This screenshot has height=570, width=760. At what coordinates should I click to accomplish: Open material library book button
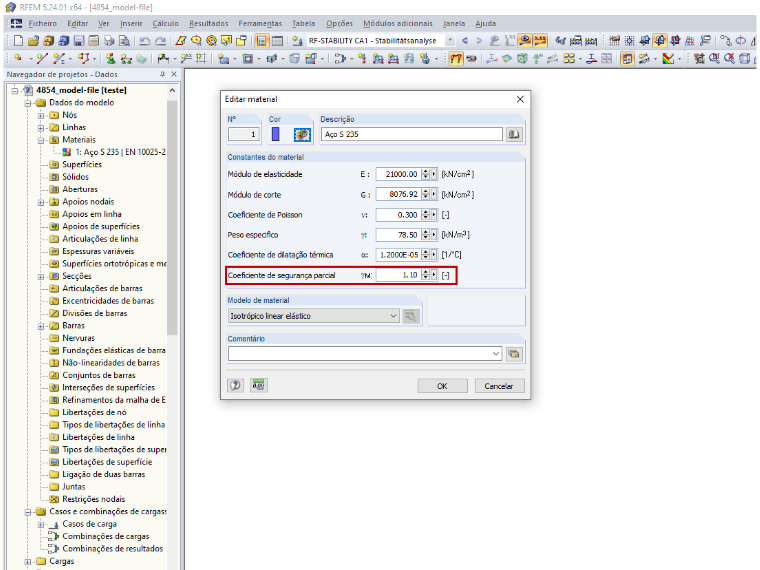[514, 134]
